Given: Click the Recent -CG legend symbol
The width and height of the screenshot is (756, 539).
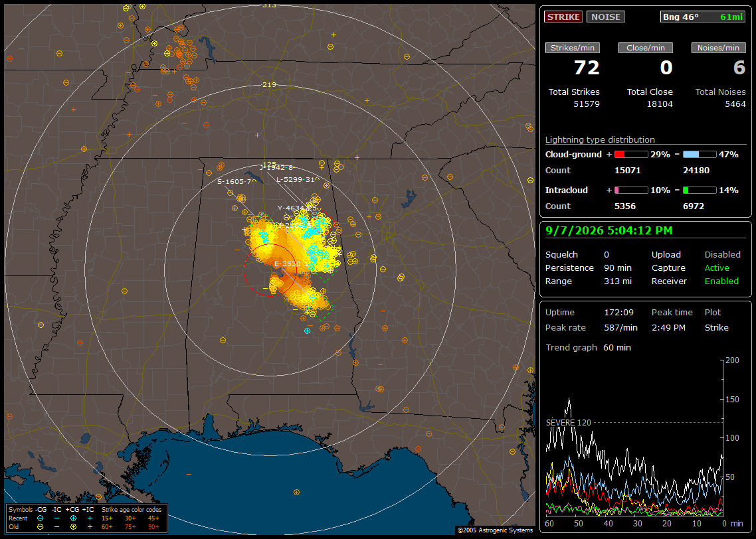Looking at the screenshot, I should pos(40,518).
